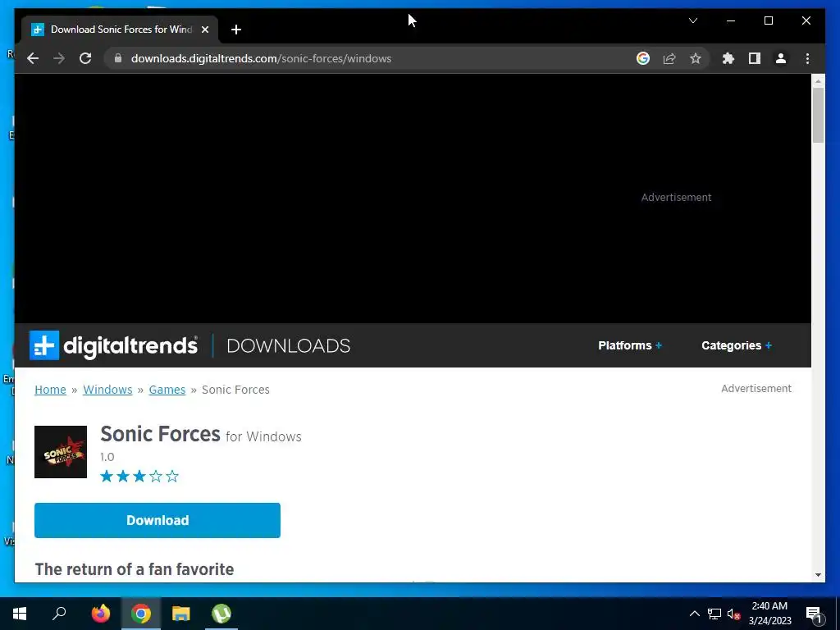Viewport: 840px width, 630px height.
Task: Click the scrollbar up arrow
Action: point(818,81)
